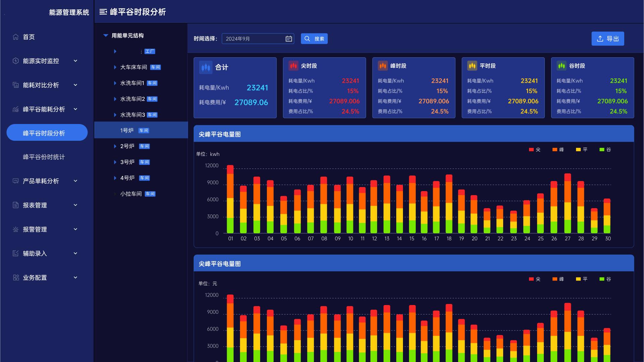Open 峰平谷份时统计 menu item

coord(44,157)
